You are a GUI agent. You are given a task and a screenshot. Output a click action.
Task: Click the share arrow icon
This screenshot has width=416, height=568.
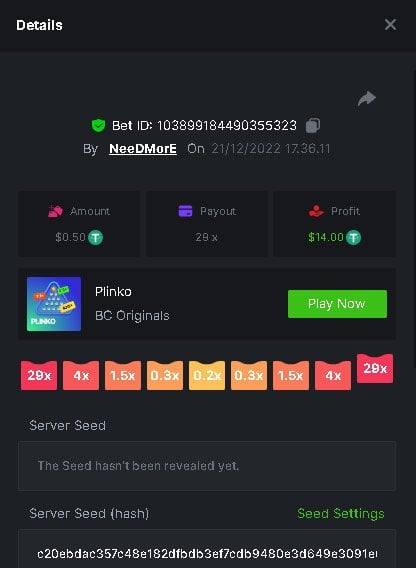[x=367, y=99]
